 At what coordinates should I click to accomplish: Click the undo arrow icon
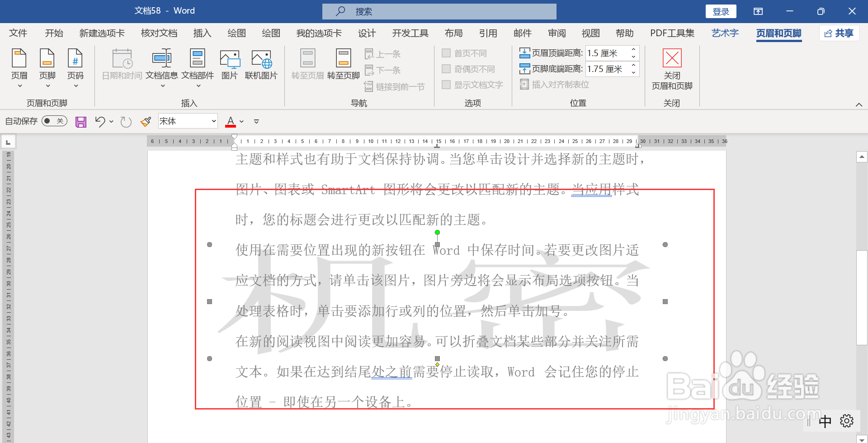coord(100,121)
